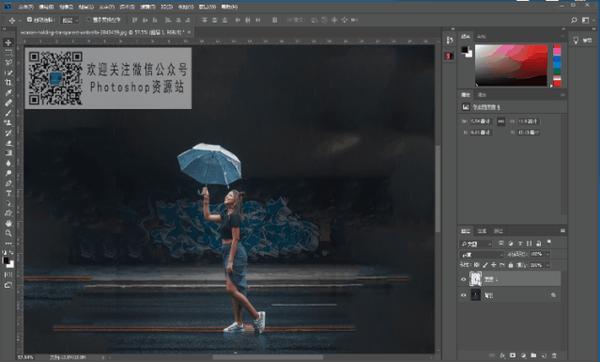Toggle Show Transform Controls checkbox
The width and height of the screenshot is (600, 362).
point(89,20)
